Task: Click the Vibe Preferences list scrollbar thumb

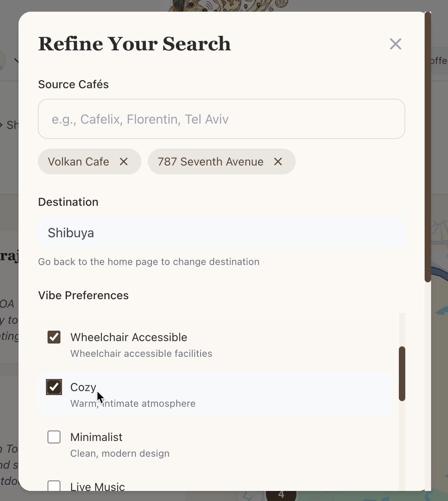Action: click(402, 373)
